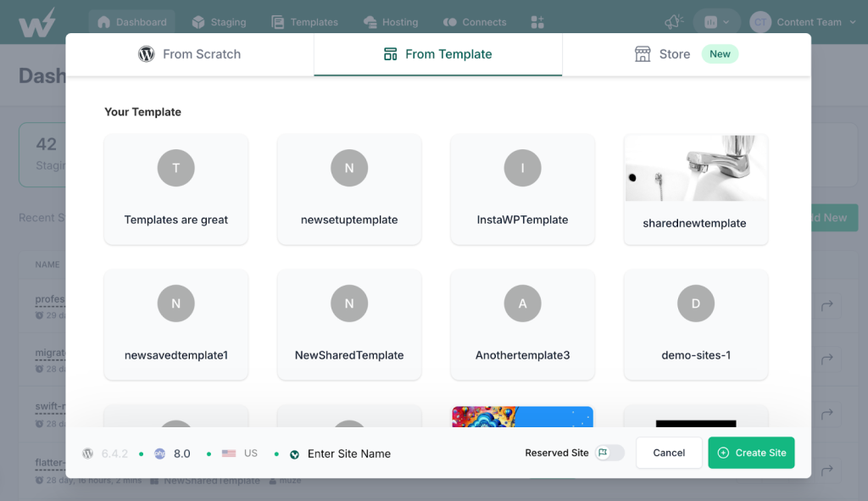Screen dimensions: 868x501
Task: Click the InstaWP logo icon
Action: (37, 22)
